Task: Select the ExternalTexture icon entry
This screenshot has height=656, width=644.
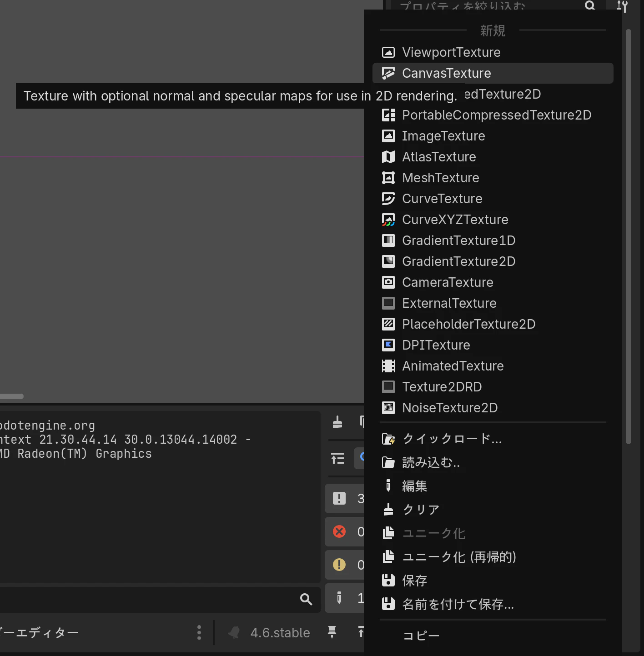Action: (x=493, y=303)
